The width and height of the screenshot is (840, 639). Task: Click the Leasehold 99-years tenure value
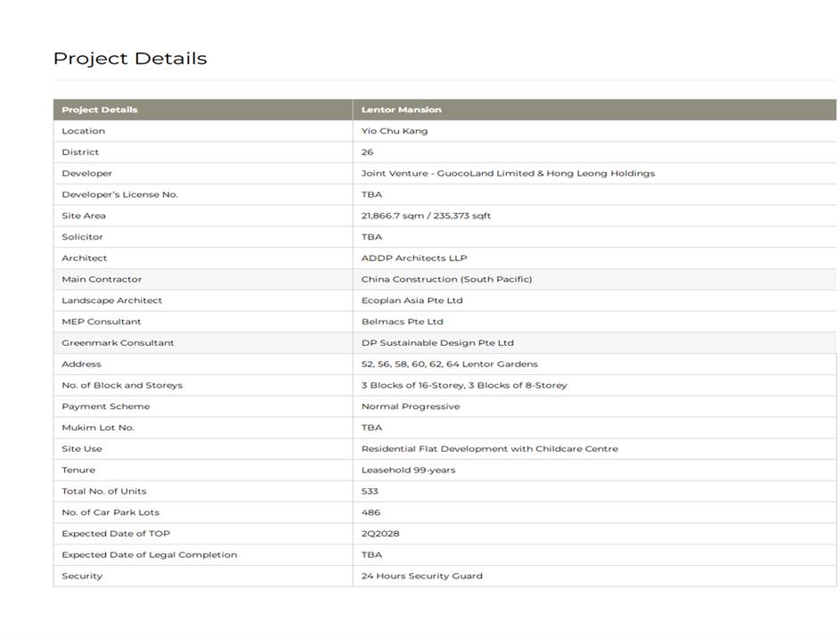408,471
